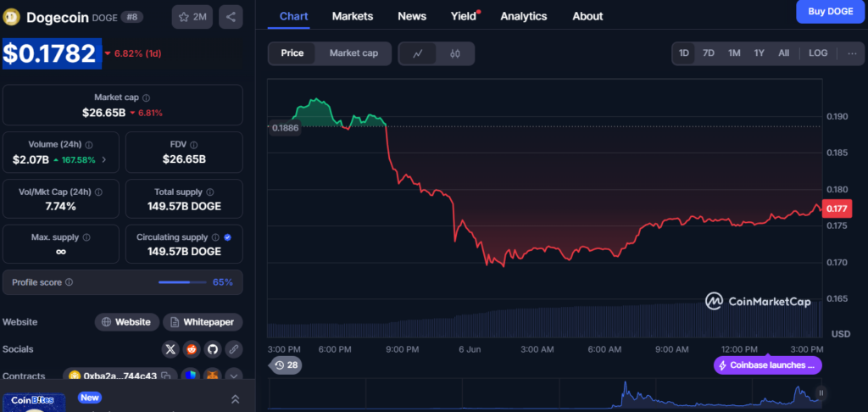Click the info icon beside Max. supply
The height and width of the screenshot is (412, 868).
pyautogui.click(x=86, y=237)
